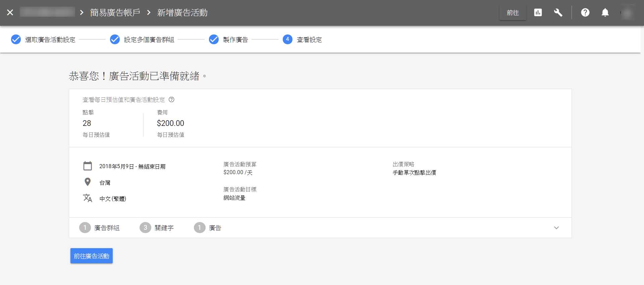Go to step 設定多個廣告群組
This screenshot has height=285, width=644.
tap(143, 40)
